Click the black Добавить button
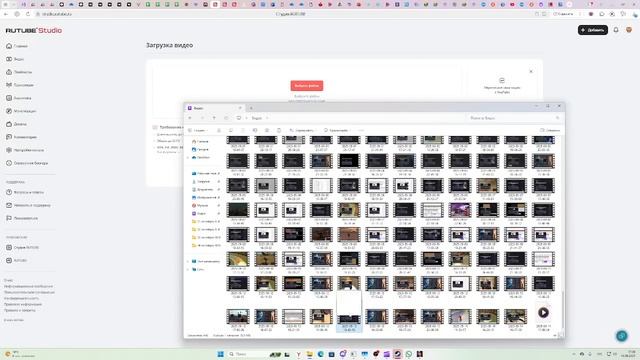The image size is (640, 360). click(593, 30)
